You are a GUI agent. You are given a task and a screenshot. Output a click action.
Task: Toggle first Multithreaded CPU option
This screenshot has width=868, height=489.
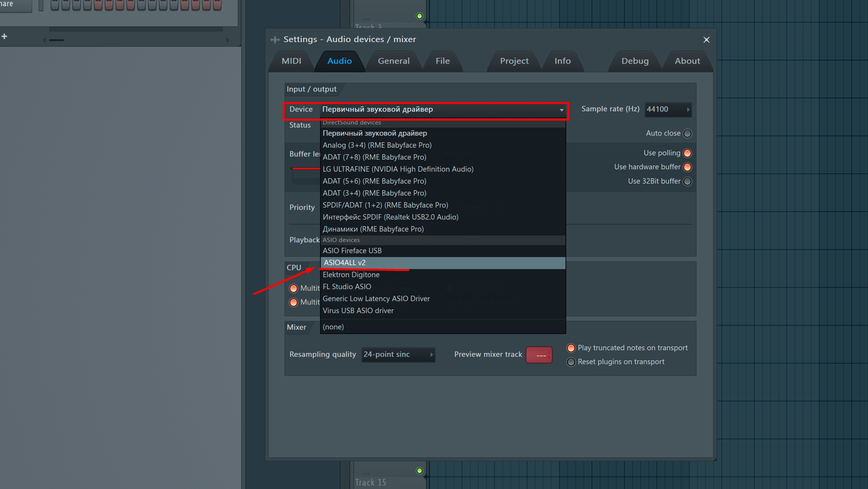tap(294, 288)
